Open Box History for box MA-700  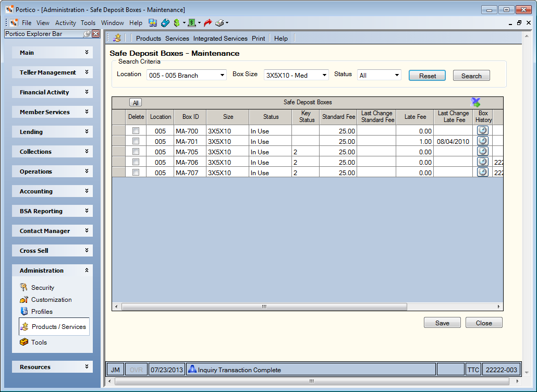483,130
